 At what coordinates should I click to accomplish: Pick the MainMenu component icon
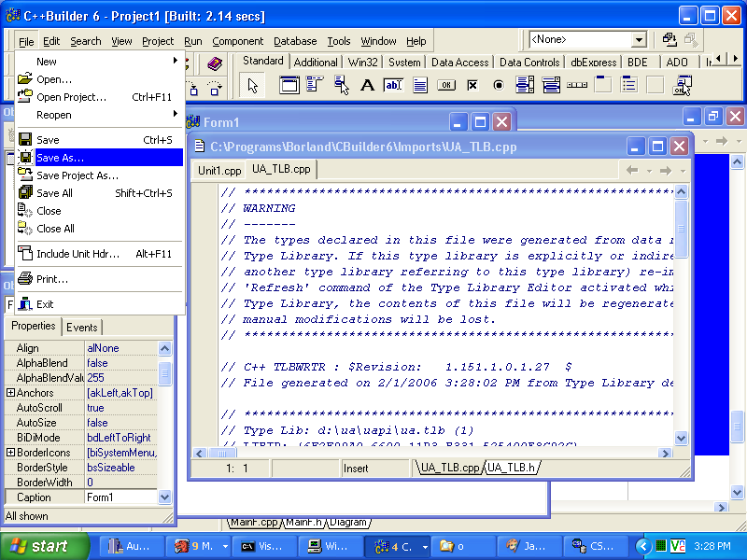click(315, 85)
